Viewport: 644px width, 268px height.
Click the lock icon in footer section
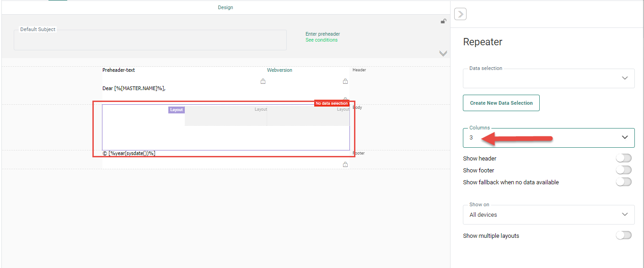point(345,164)
